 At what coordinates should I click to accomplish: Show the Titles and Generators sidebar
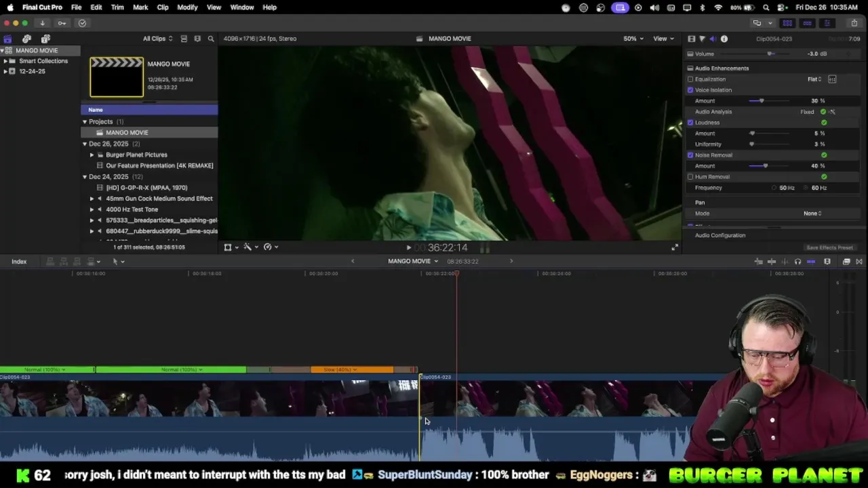coord(45,39)
